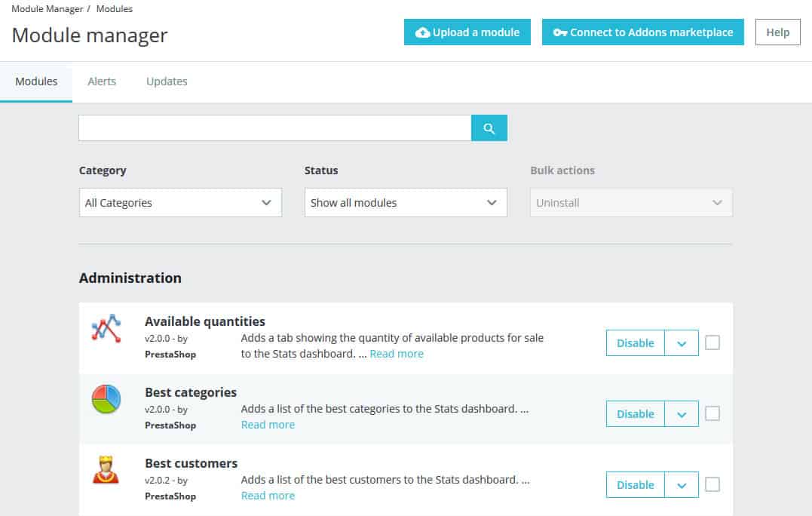Screen dimensions: 812x516
Task: Click the upload cloud icon on Upload a module
Action: 422,32
